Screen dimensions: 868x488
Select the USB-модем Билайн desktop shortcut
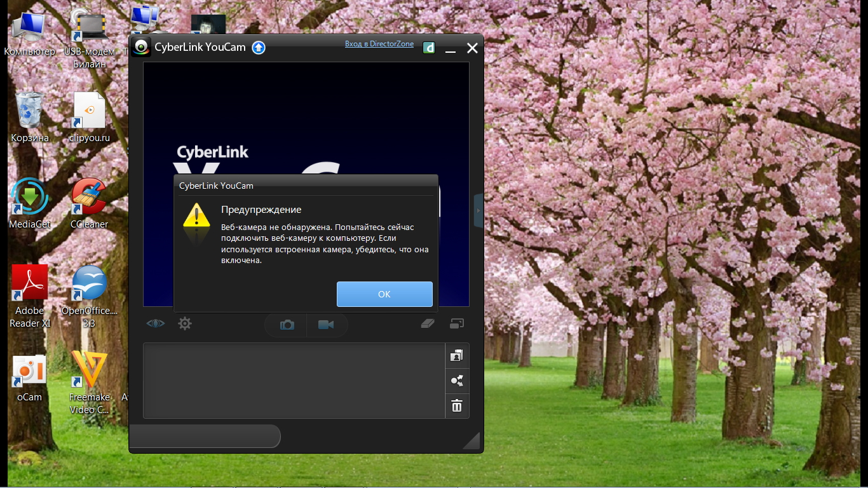pos(90,38)
